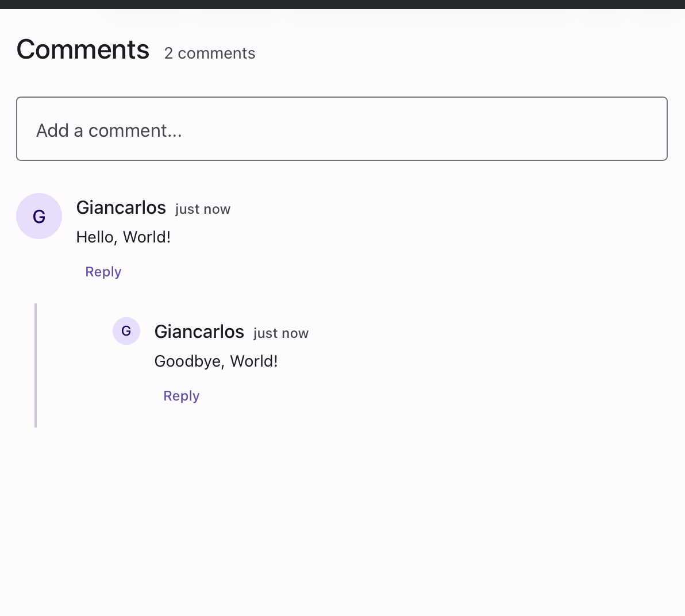Open Giancarlos author name on first comment
The width and height of the screenshot is (685, 616).
pos(121,207)
